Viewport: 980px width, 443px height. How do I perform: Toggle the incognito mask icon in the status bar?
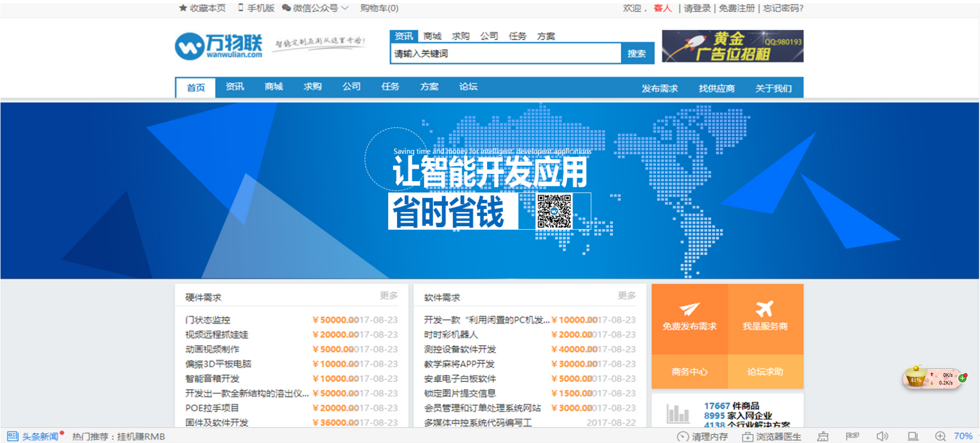853,436
